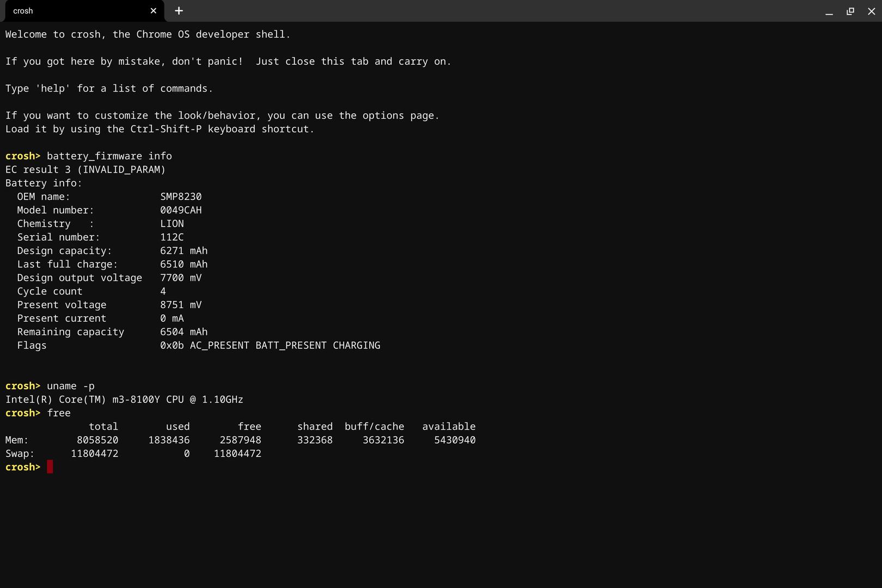Click the 'battery_firmware info' command text
The image size is (882, 588).
[109, 156]
